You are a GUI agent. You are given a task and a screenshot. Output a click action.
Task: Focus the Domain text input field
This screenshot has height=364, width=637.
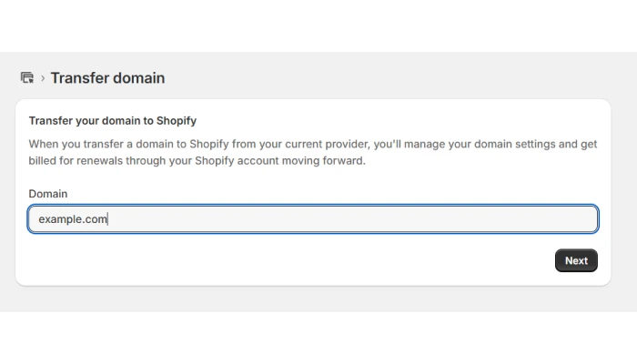coord(313,219)
